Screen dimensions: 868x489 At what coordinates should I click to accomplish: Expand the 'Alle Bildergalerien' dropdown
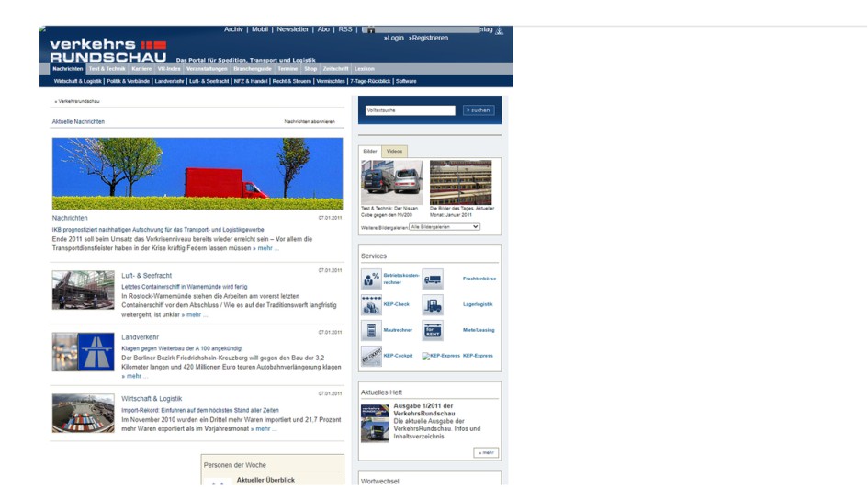click(x=444, y=227)
